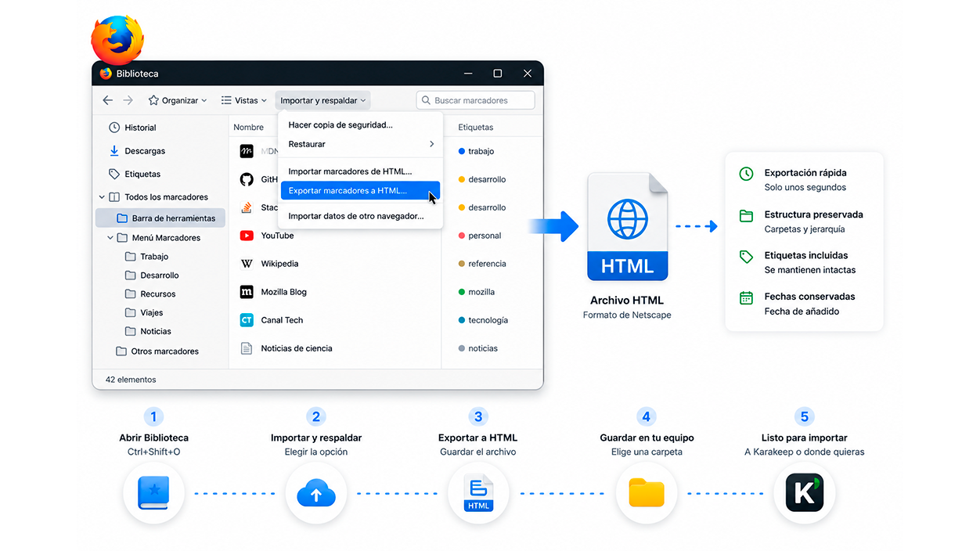Select Exportar marcadores a HTML
Viewport: 980px width, 551px height.
coord(361,190)
